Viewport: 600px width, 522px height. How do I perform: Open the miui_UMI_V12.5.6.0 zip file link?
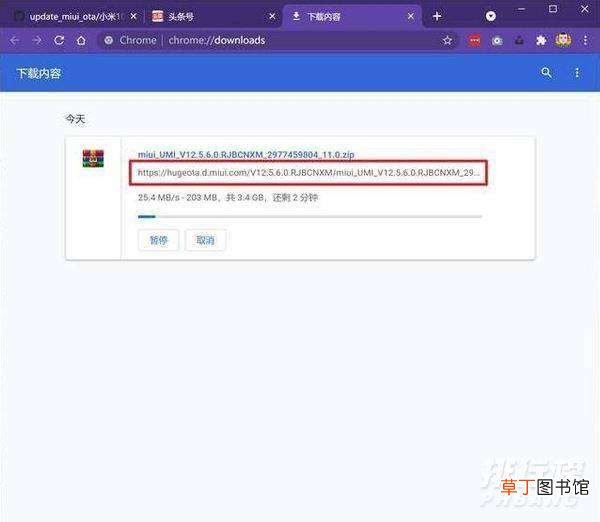point(246,155)
